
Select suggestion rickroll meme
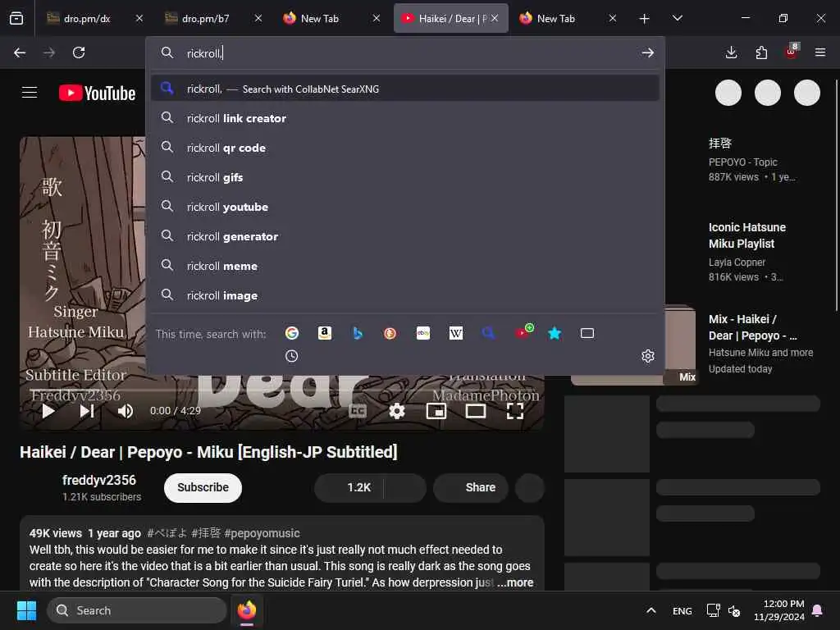(405, 266)
